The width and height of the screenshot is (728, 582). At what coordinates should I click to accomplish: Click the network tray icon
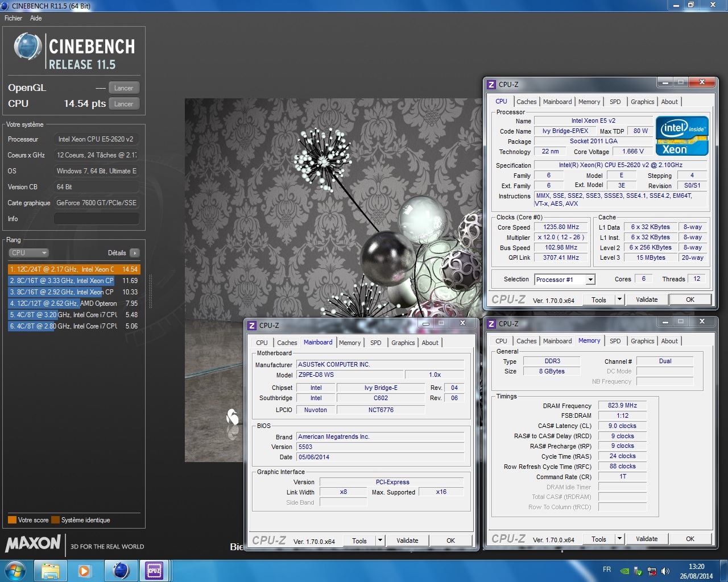(652, 571)
